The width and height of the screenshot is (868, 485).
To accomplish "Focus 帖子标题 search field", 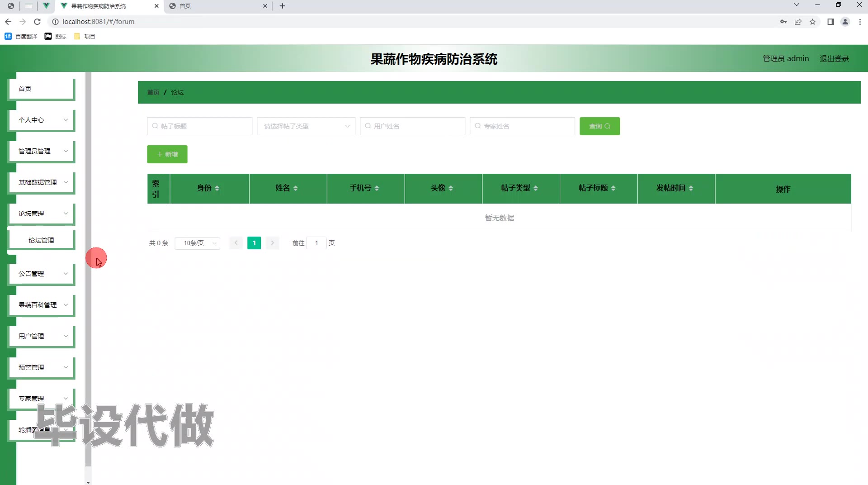I will click(x=199, y=126).
